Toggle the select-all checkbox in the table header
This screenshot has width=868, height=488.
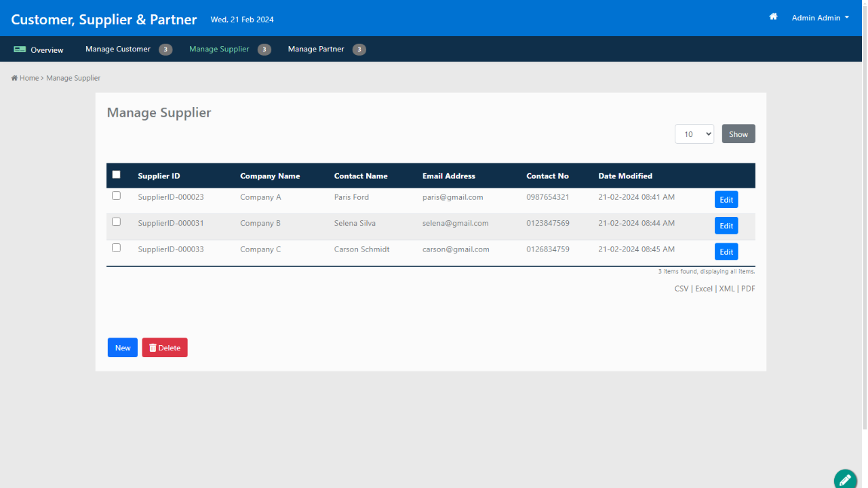point(116,175)
